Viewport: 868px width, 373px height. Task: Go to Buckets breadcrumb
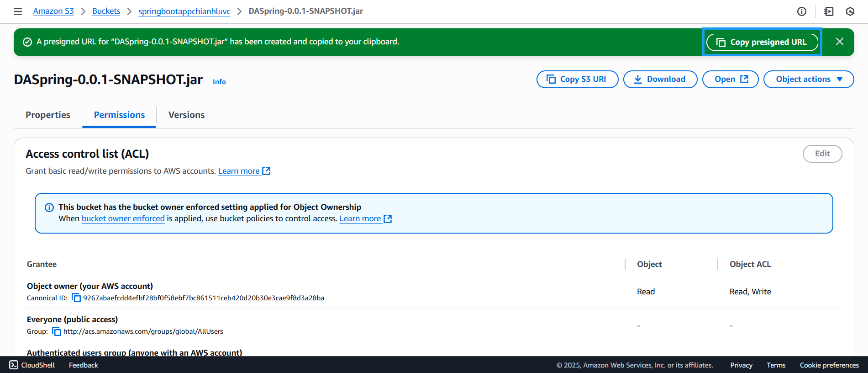click(106, 11)
